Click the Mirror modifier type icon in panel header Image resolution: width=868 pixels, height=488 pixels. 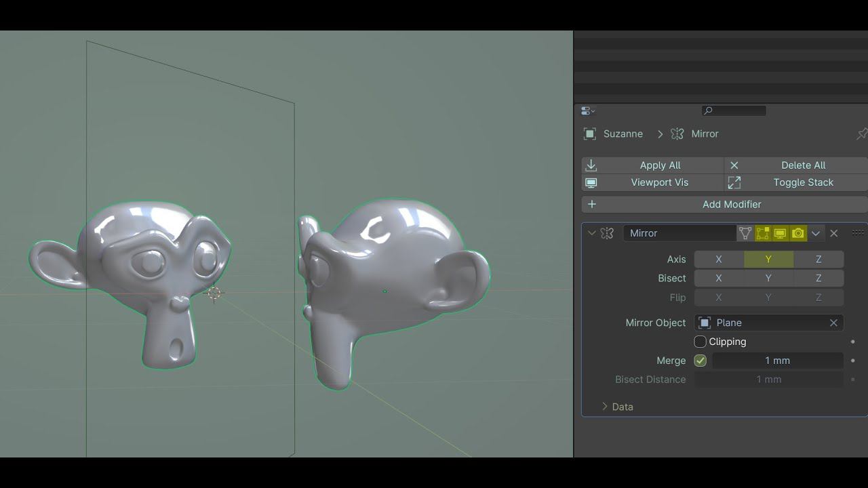608,233
